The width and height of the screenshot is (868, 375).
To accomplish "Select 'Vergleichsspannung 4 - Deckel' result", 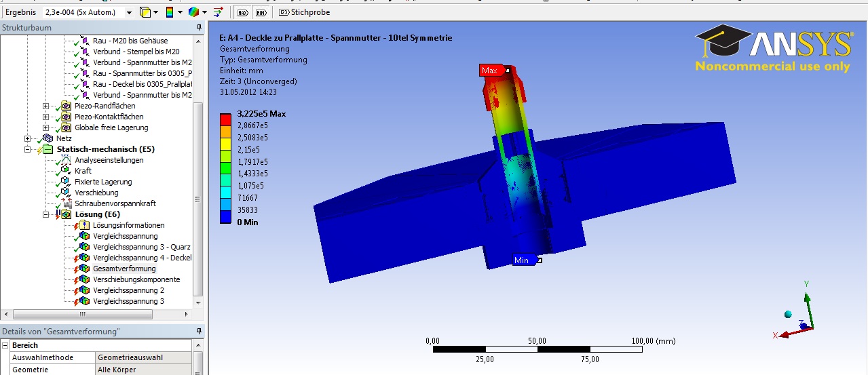I will point(142,258).
